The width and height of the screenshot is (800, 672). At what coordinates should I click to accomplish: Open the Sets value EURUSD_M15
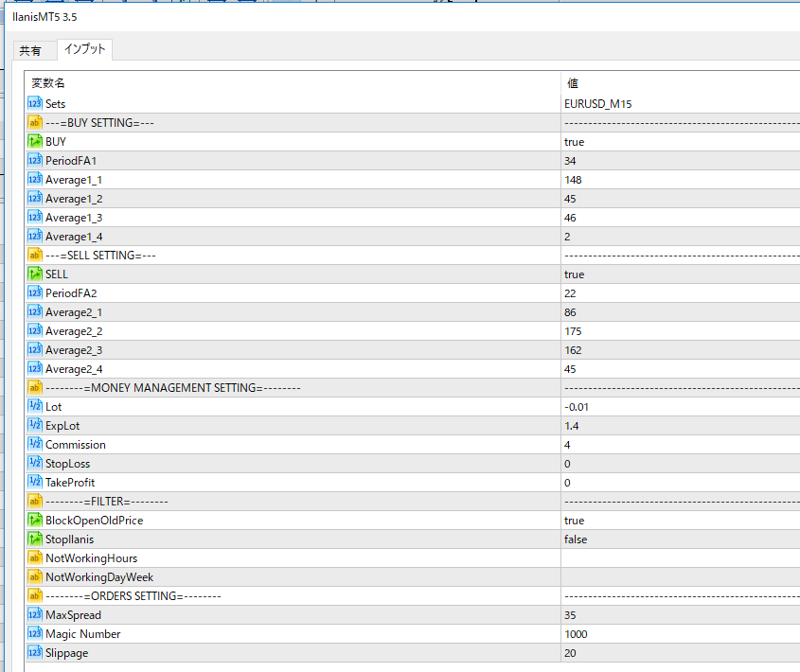pos(597,103)
